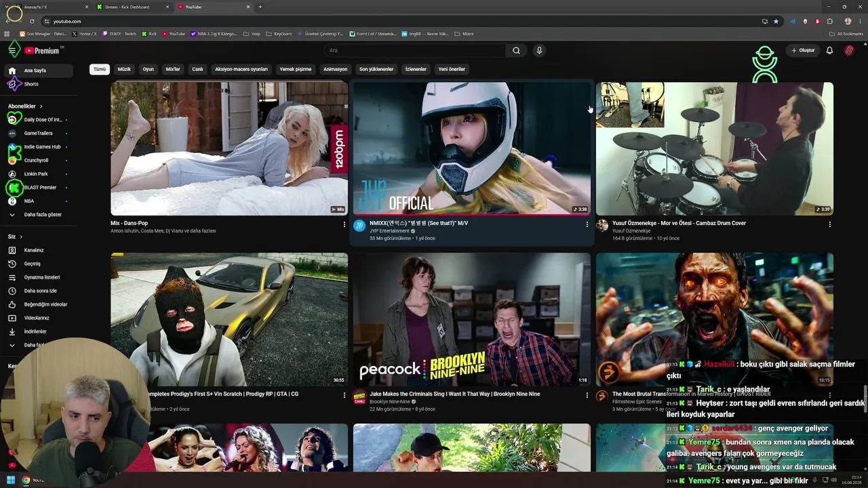Open options menu for NMIXX video
868x488 pixels.
pos(587,224)
